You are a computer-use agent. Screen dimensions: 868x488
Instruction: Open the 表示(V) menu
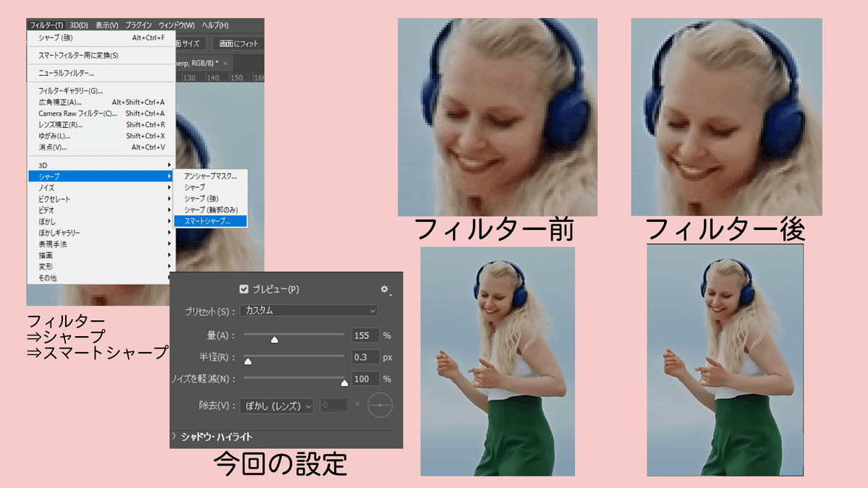106,25
